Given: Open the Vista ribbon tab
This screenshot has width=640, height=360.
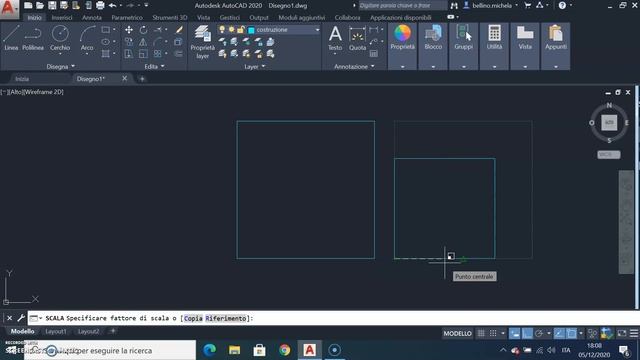Looking at the screenshot, I should coord(203,18).
